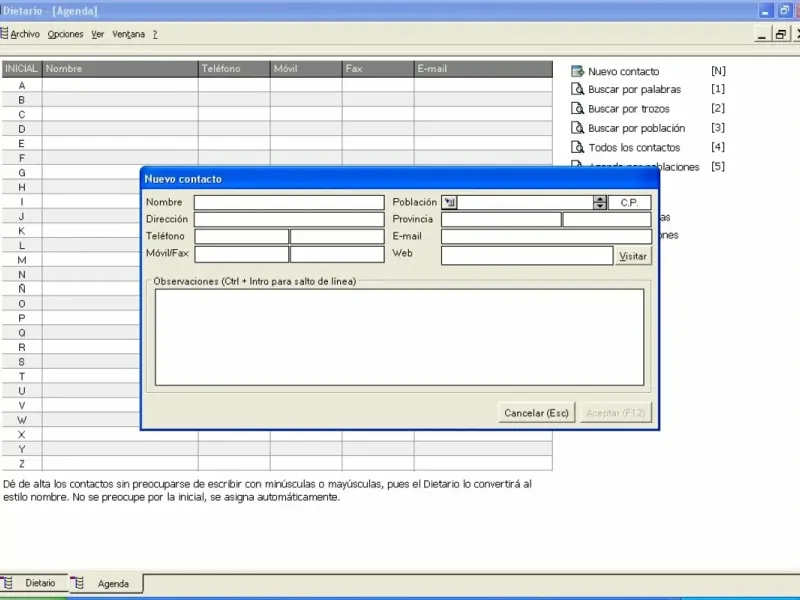The width and height of the screenshot is (800, 600).
Task: Focus the C.P. postal code field
Action: [630, 203]
